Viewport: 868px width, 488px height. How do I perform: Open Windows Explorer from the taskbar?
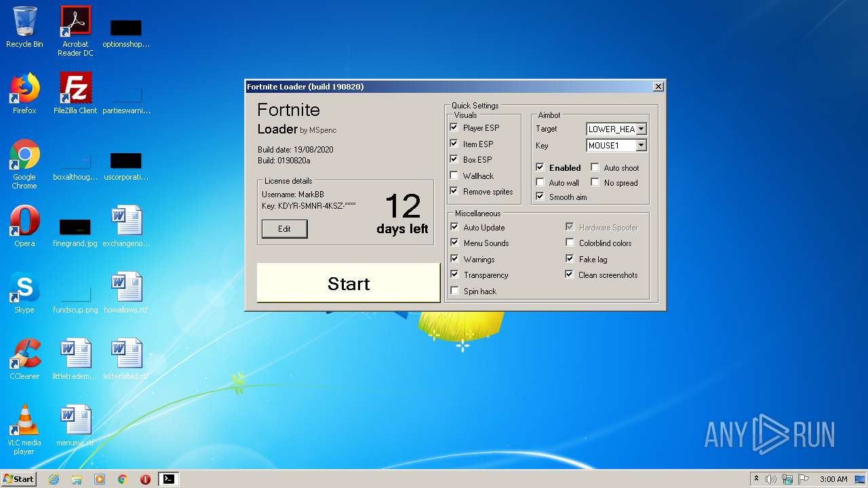[77, 479]
